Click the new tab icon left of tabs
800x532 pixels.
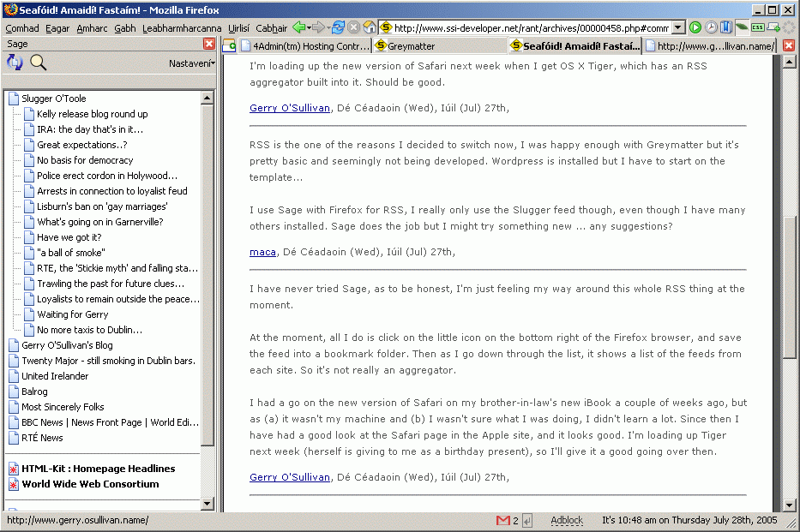point(230,46)
